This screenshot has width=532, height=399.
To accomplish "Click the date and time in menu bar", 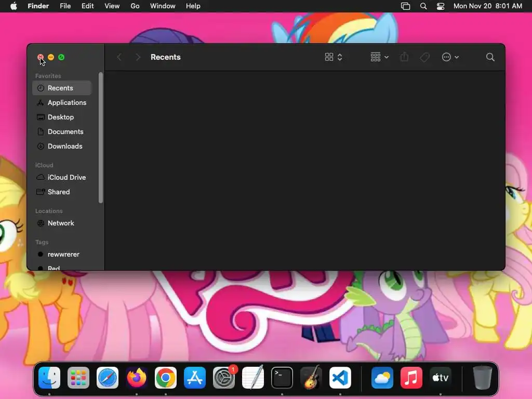I will (488, 6).
